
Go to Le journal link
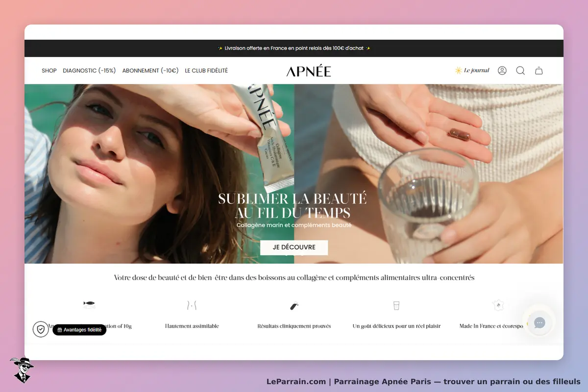click(476, 71)
